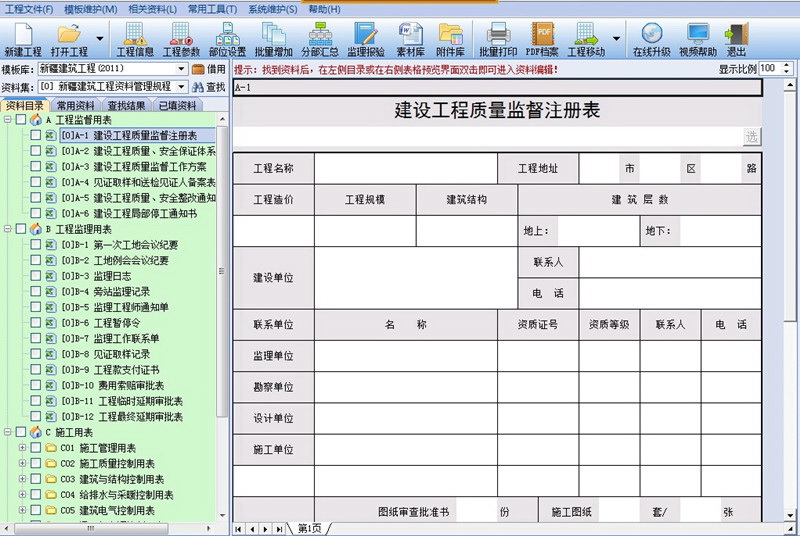Screen dimensions: 800x536
Task: Go to previous page arrow
Action: [x=252, y=529]
